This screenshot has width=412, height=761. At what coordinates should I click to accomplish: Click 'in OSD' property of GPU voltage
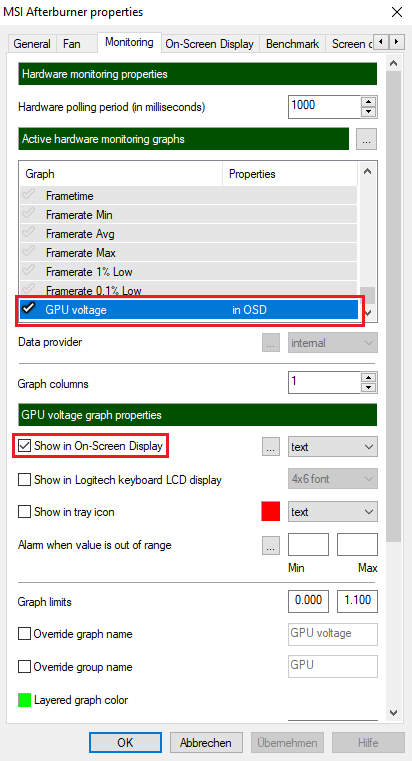click(x=249, y=310)
